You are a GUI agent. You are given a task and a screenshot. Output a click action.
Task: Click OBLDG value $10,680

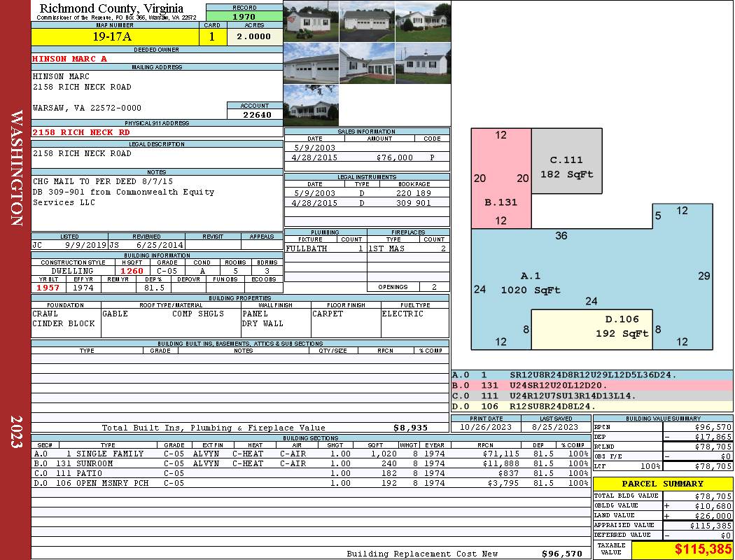[x=713, y=506]
